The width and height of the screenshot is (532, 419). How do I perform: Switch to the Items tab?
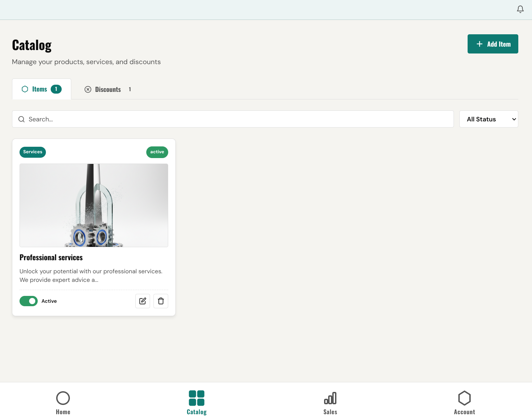coord(41,89)
